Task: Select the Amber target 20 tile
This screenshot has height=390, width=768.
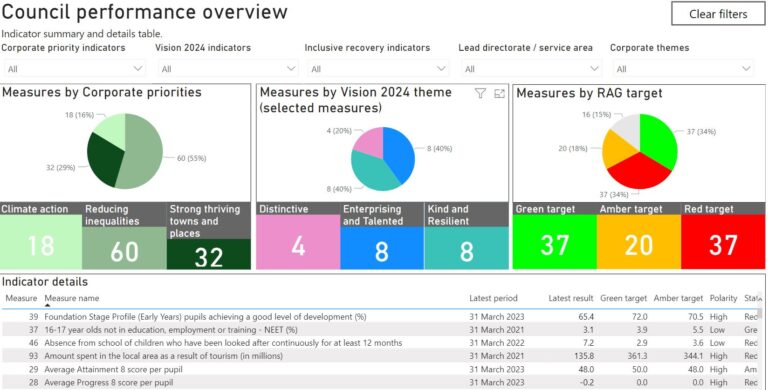Action: (639, 236)
